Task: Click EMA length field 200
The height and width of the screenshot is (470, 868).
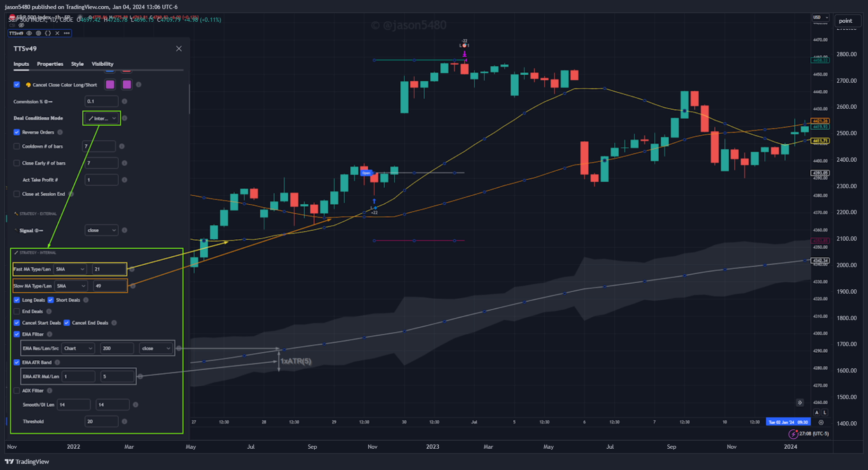Action: pyautogui.click(x=117, y=348)
